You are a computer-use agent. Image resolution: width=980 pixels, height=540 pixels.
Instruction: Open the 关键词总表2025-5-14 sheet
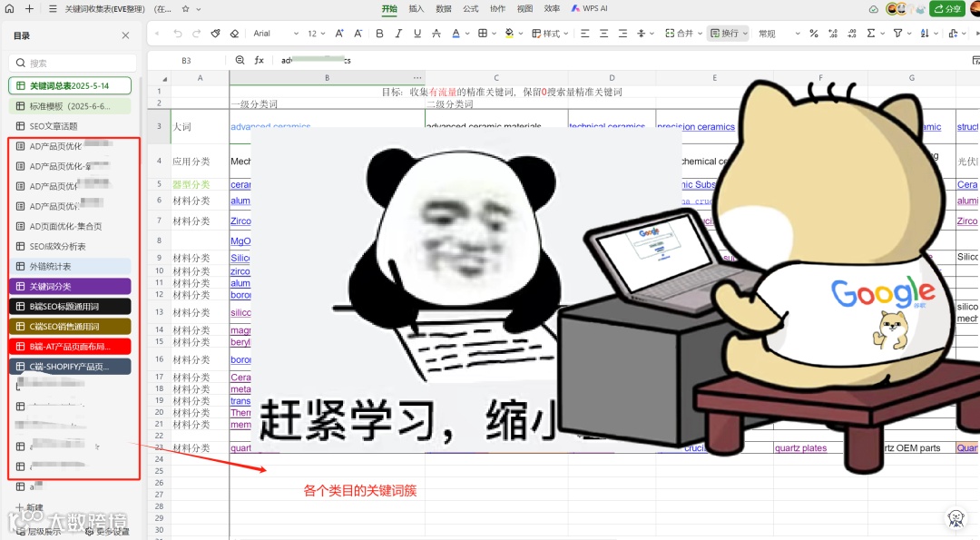[x=70, y=85]
